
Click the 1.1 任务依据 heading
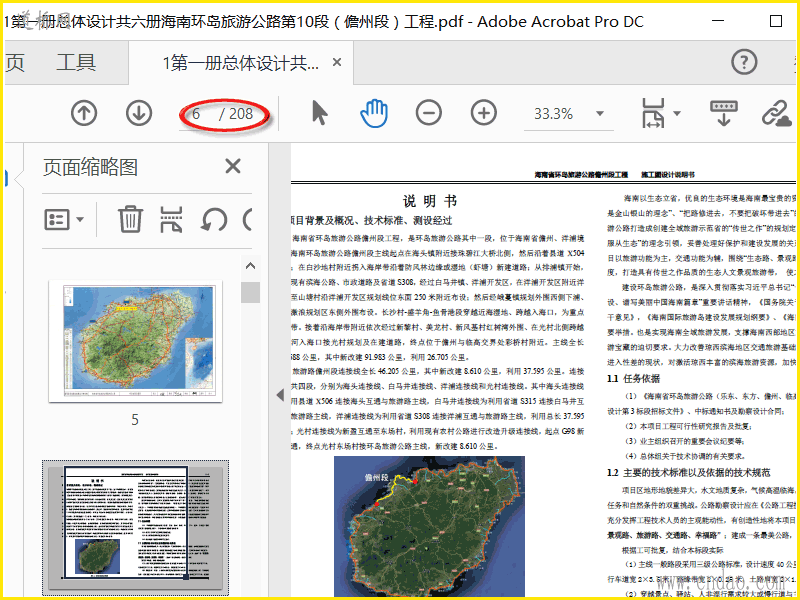[633, 379]
